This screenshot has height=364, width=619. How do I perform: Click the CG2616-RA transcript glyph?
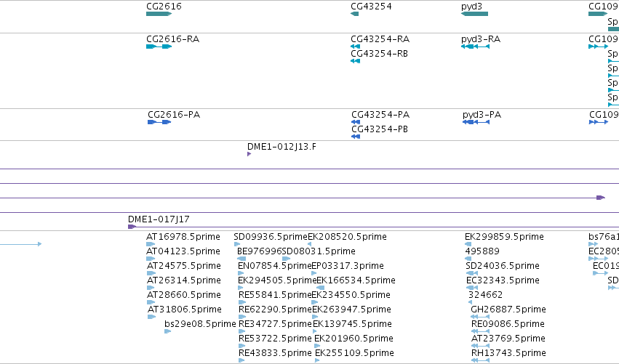coord(159,46)
